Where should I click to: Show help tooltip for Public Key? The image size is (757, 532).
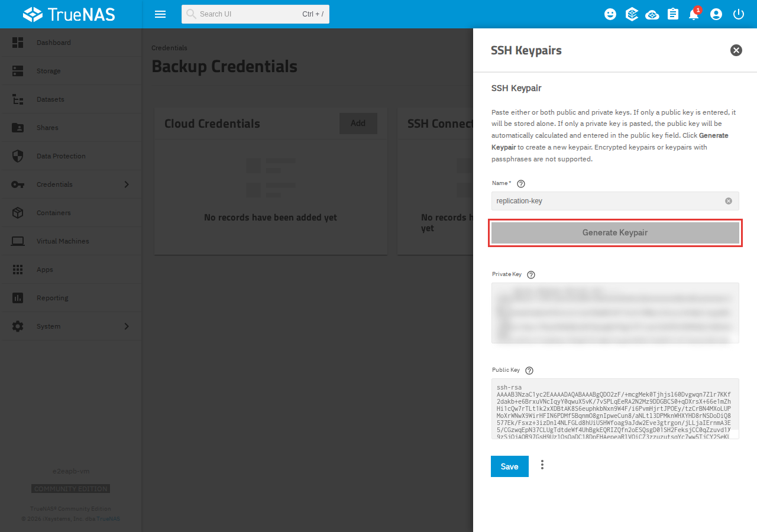[x=529, y=371]
